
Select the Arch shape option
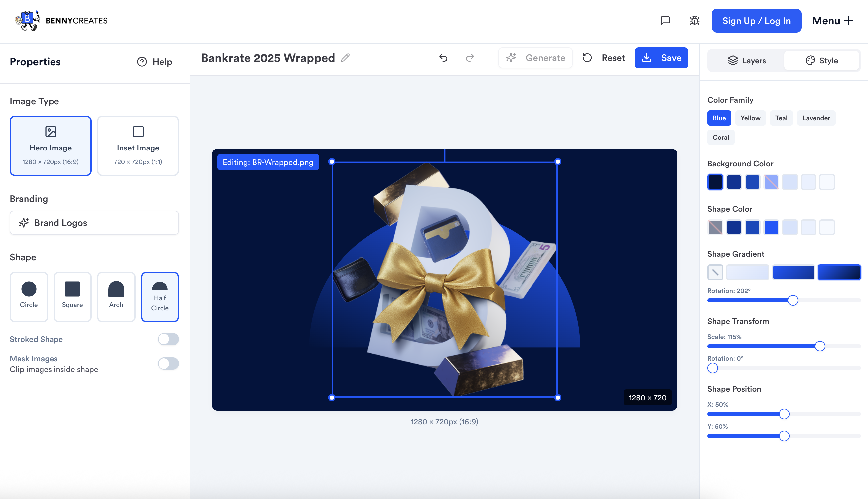coord(116,297)
